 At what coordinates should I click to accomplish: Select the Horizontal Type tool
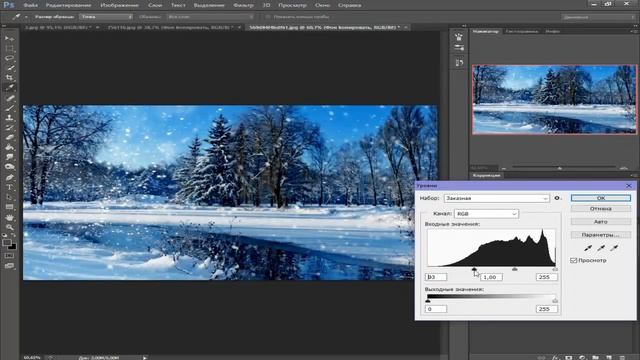pyautogui.click(x=9, y=187)
